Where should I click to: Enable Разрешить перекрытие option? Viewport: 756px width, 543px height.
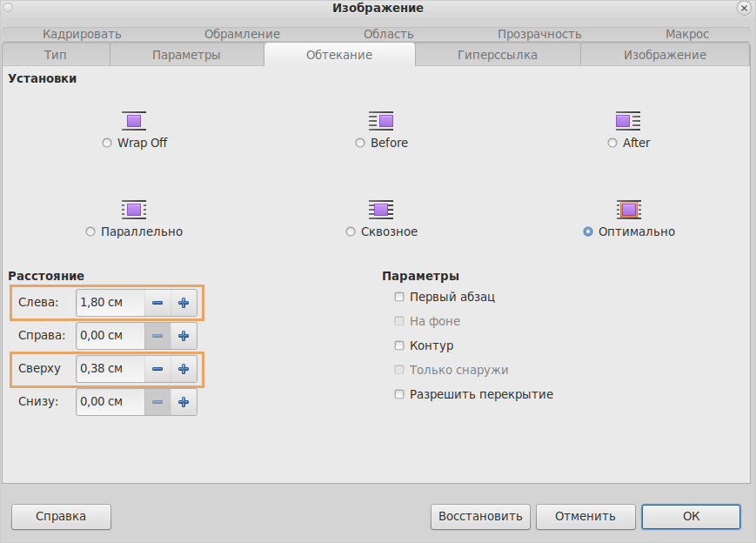click(399, 394)
